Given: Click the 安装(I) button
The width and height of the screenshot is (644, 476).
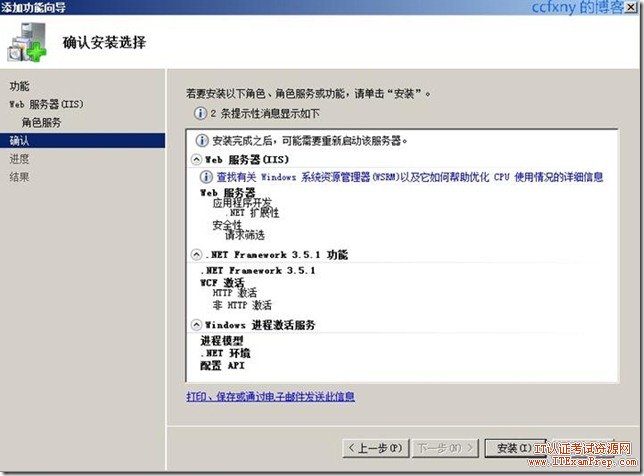Looking at the screenshot, I should [x=507, y=447].
